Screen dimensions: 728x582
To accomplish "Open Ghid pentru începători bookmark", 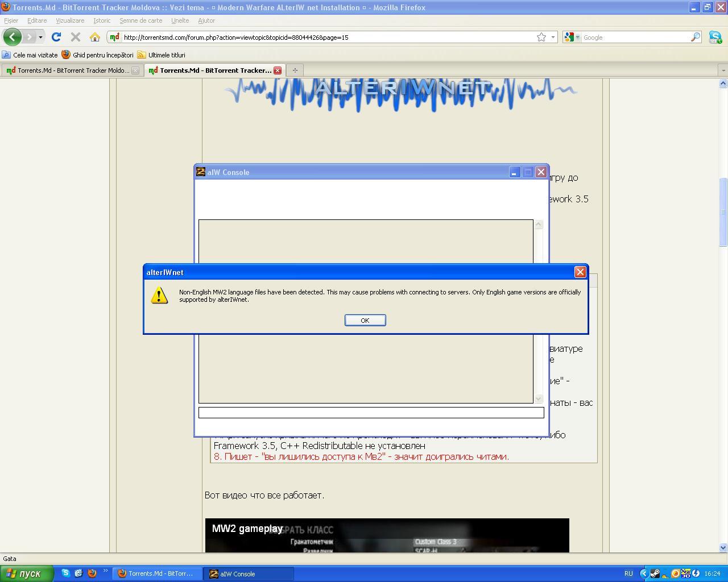I will (x=97, y=55).
